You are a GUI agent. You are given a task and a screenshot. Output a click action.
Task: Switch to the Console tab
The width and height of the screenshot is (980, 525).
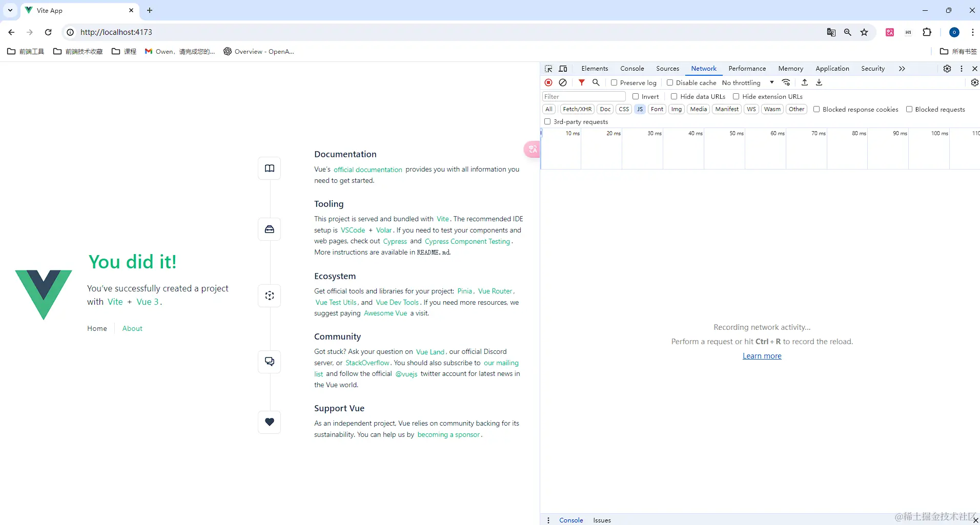click(632, 69)
